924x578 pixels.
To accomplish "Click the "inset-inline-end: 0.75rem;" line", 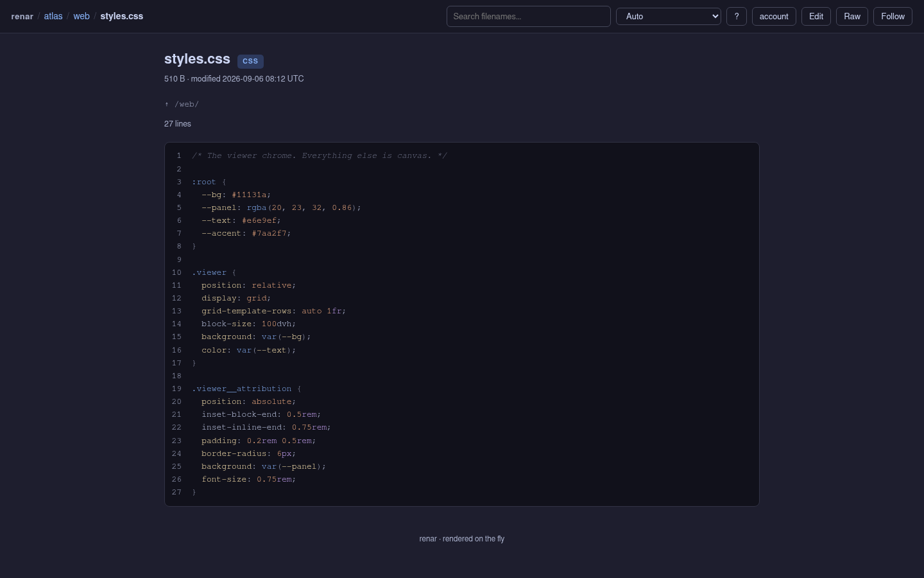I will pos(266,427).
